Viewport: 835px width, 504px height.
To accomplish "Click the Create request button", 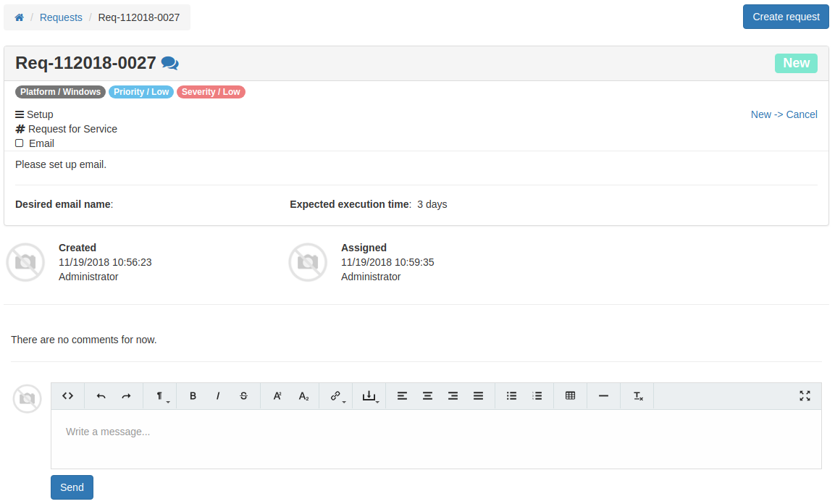I will (786, 17).
